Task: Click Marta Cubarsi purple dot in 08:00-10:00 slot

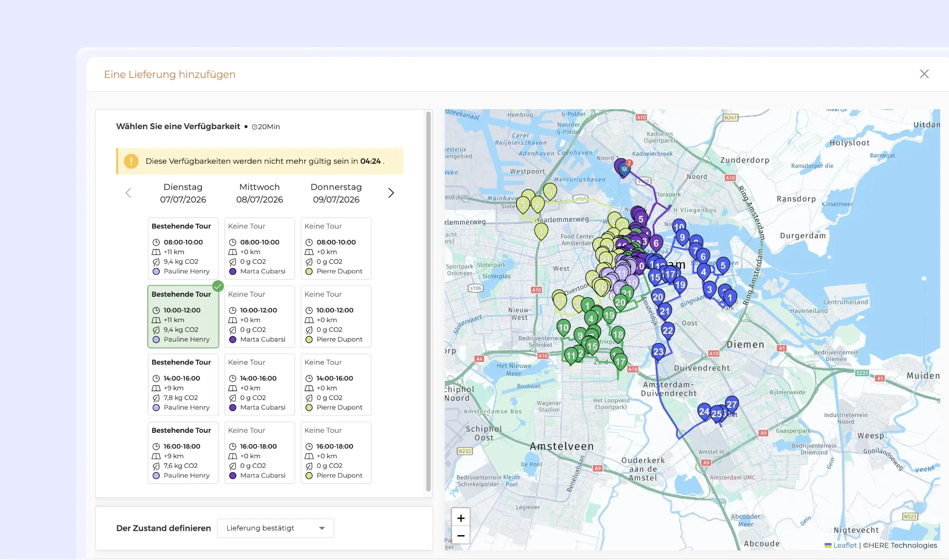Action: [x=233, y=271]
